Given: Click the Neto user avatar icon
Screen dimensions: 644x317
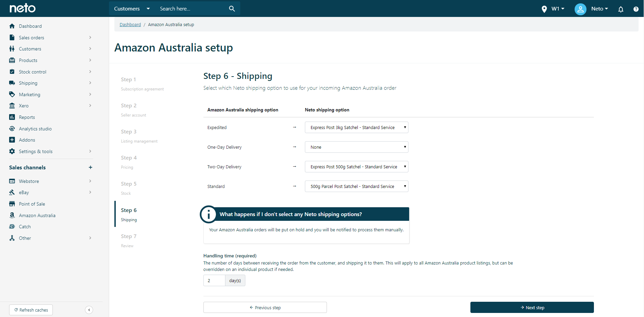Looking at the screenshot, I should coord(580,9).
